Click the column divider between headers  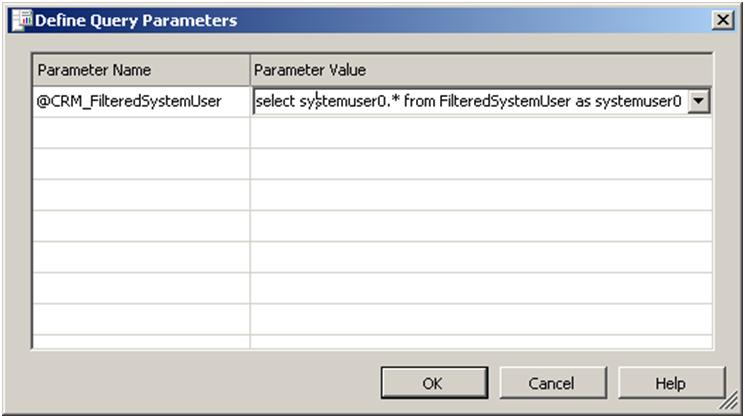pos(250,70)
